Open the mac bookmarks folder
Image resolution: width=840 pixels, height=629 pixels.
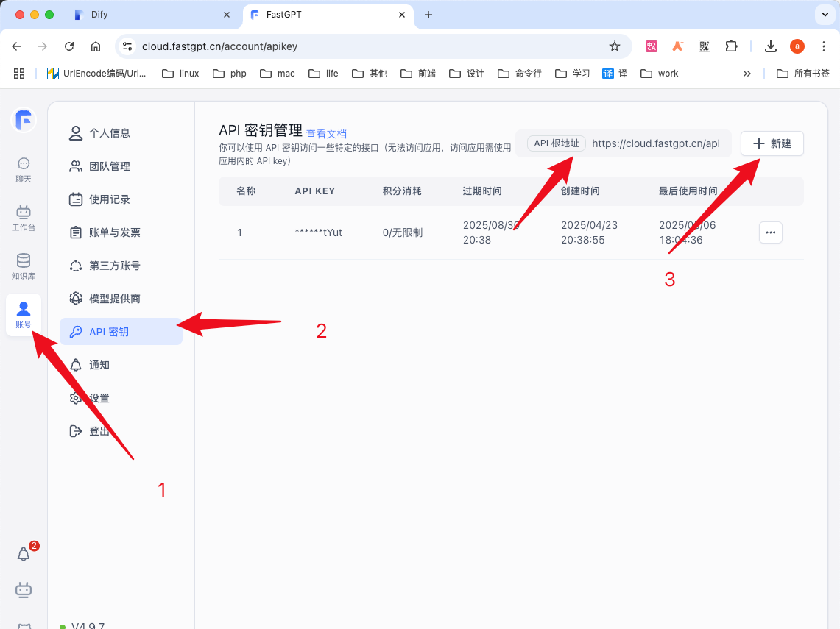[278, 74]
